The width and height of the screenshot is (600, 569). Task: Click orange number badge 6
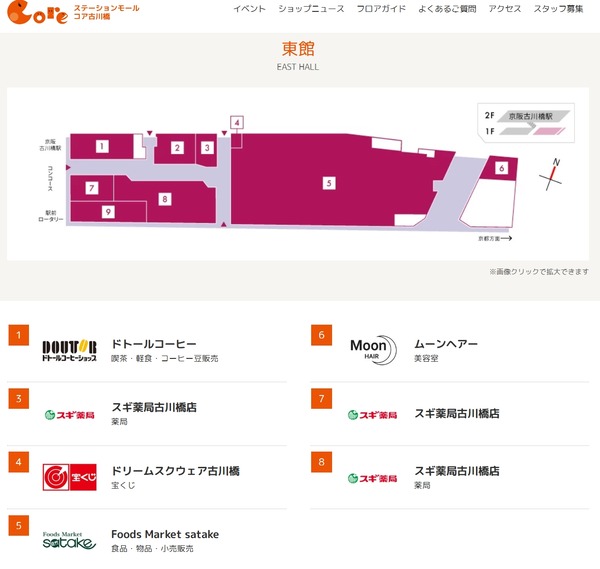pos(321,335)
